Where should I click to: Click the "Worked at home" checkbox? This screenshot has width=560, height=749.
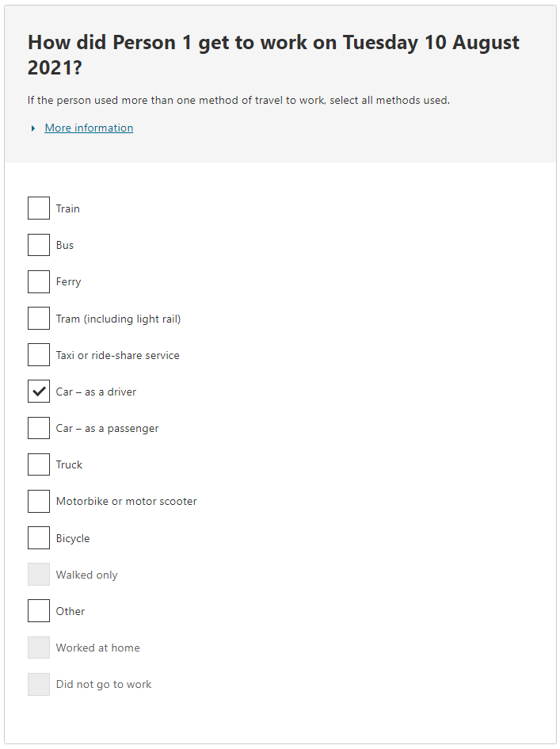[x=38, y=647]
